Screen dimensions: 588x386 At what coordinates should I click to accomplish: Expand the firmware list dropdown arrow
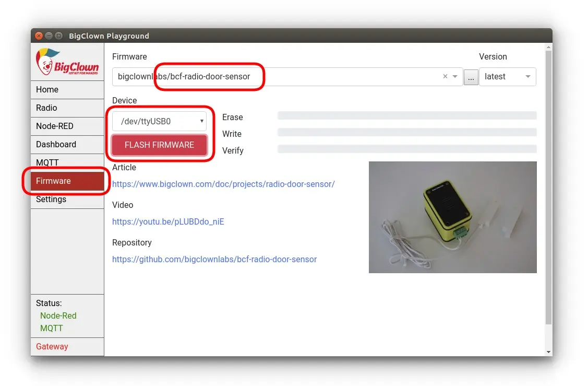(x=455, y=77)
